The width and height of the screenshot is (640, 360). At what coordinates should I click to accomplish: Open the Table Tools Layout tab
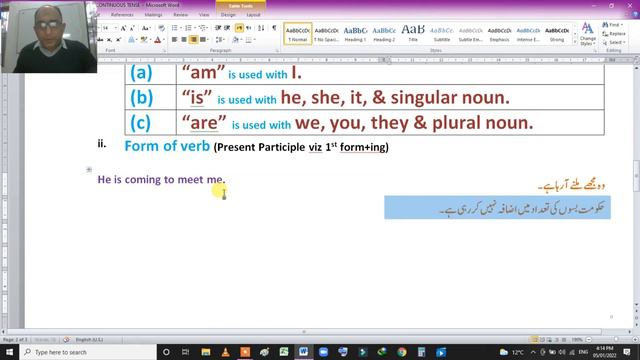(x=253, y=15)
